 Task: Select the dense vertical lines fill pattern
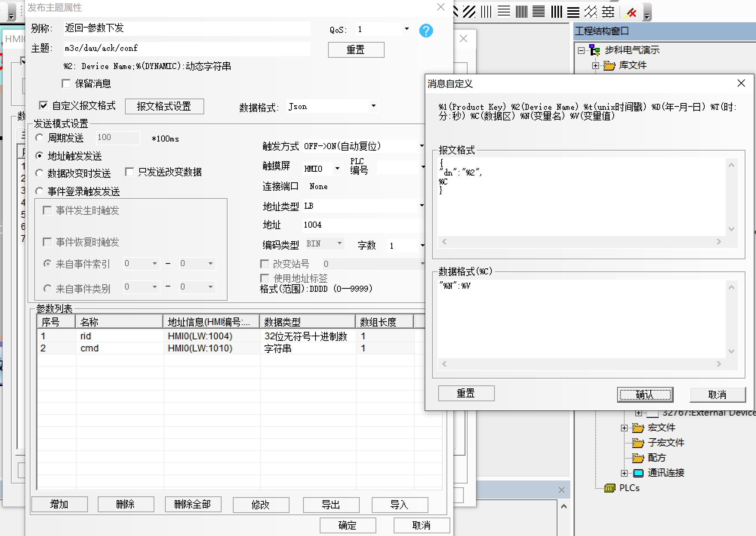(x=522, y=12)
